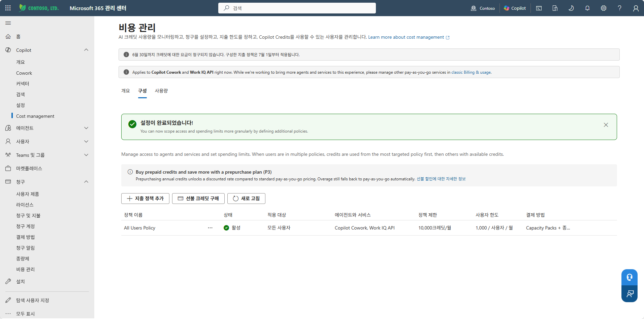This screenshot has height=319, width=644.
Task: Click 모든 사용자 cell in policy row
Action: tap(279, 228)
